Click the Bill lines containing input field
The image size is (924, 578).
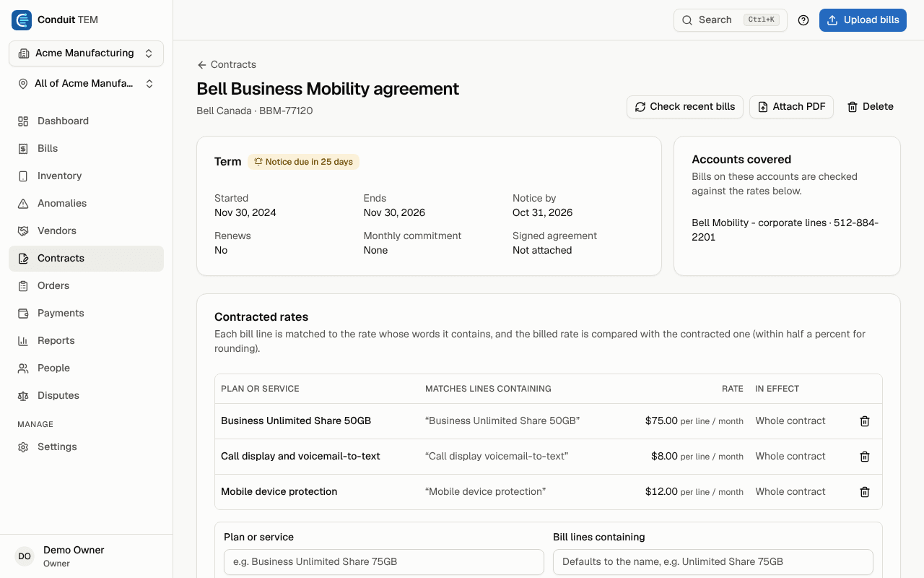pyautogui.click(x=713, y=562)
